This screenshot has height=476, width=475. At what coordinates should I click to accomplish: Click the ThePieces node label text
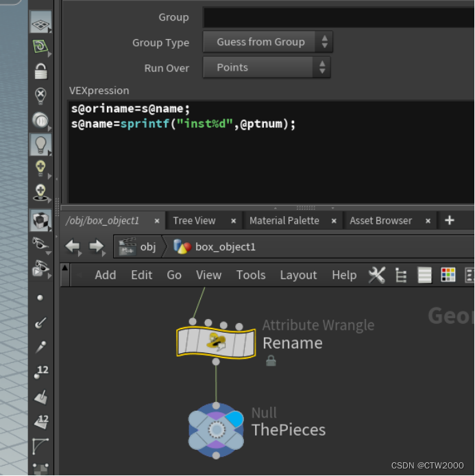coord(289,430)
